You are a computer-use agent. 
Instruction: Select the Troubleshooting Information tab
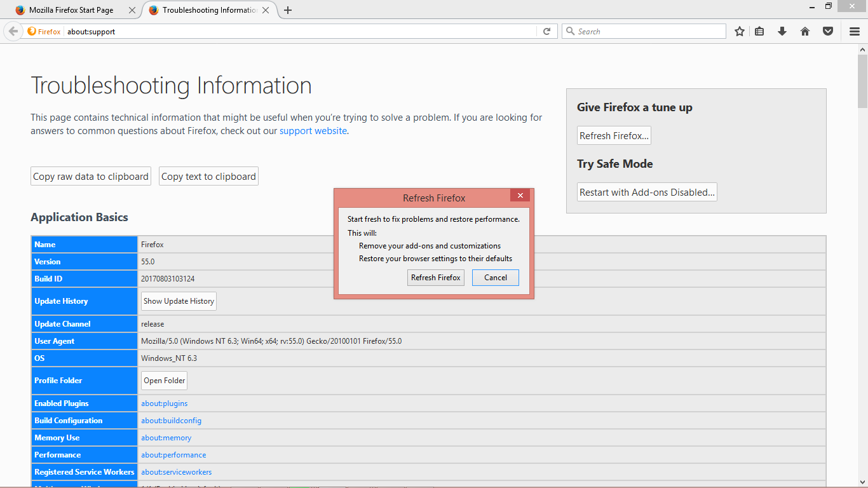click(x=208, y=10)
